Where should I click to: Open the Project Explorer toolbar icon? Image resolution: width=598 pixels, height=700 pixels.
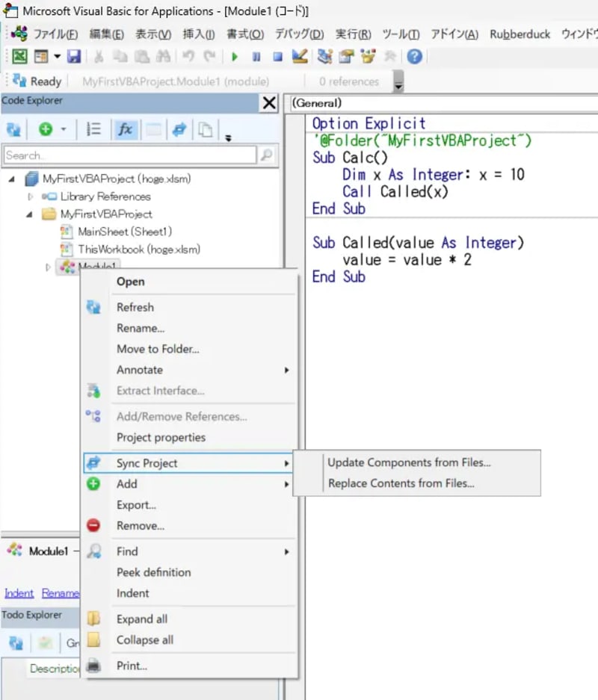[324, 57]
